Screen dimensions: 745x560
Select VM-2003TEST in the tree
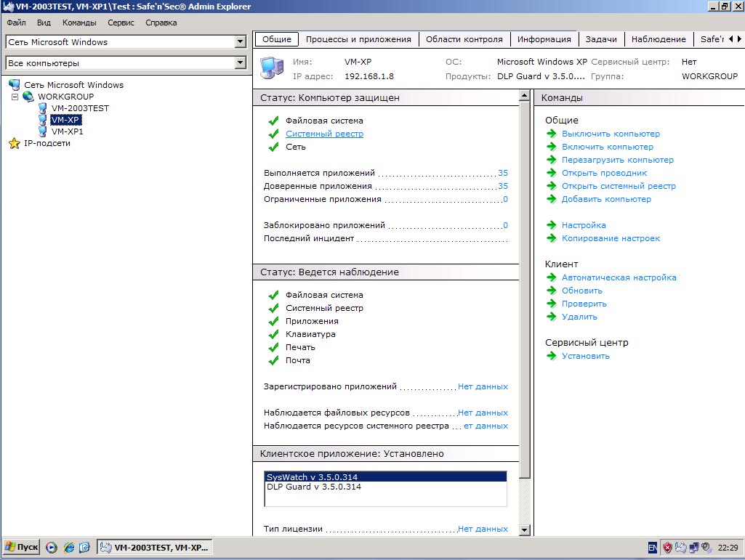[x=80, y=108]
